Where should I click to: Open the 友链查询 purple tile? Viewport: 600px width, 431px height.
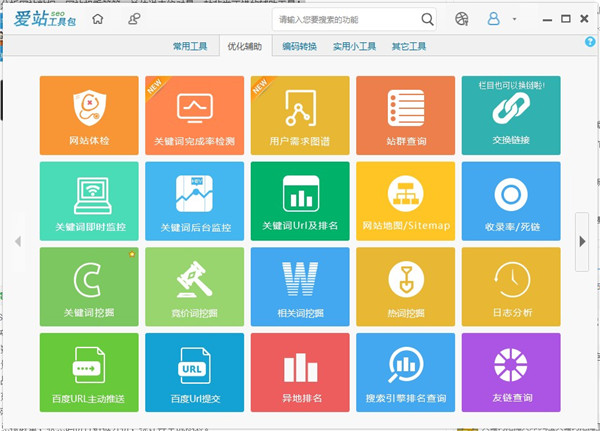pos(511,372)
